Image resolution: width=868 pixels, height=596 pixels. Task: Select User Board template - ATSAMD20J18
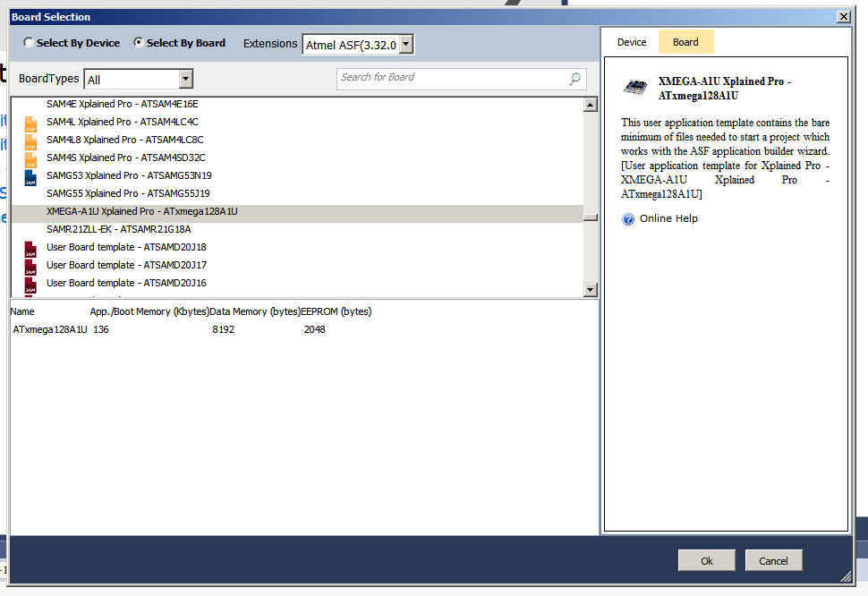coord(126,247)
